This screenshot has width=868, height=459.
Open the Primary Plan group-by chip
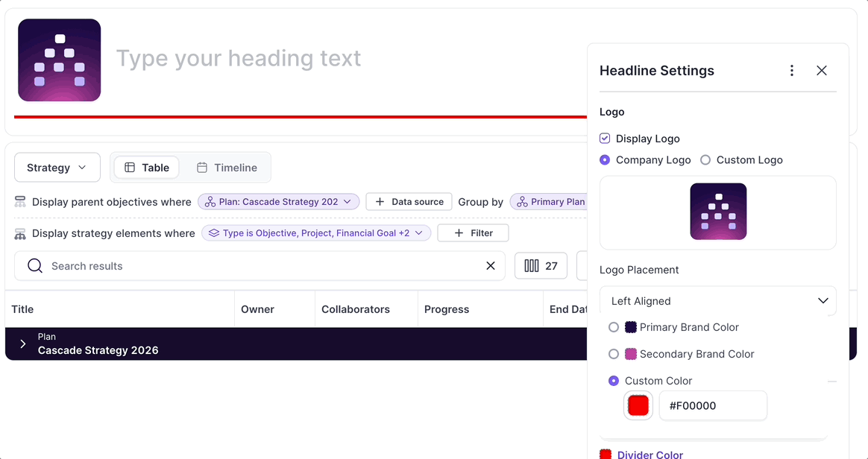(549, 202)
